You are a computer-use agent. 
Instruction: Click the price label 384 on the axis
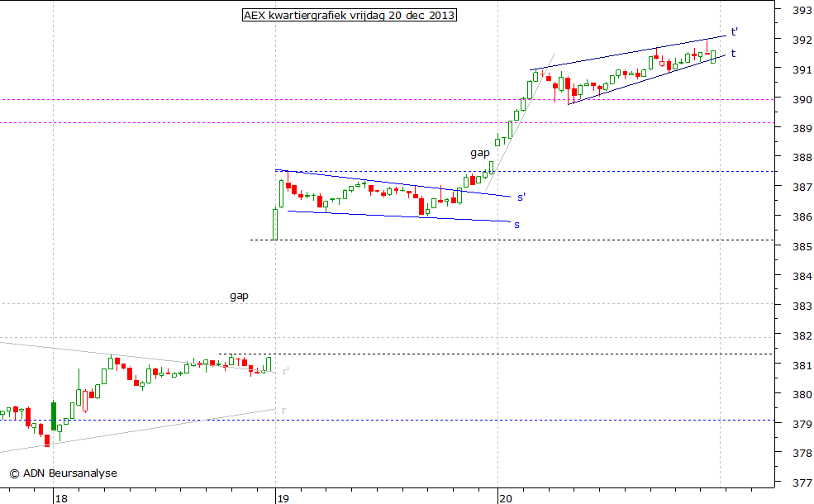point(802,276)
